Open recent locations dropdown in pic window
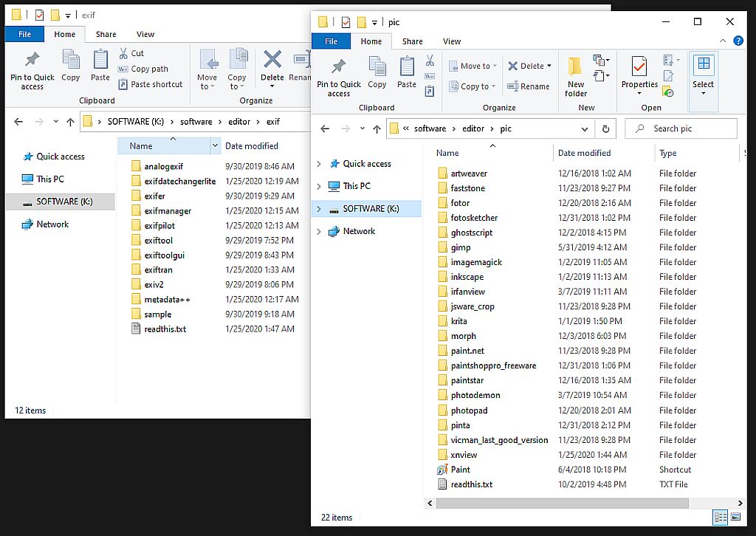This screenshot has width=756, height=536. (362, 128)
